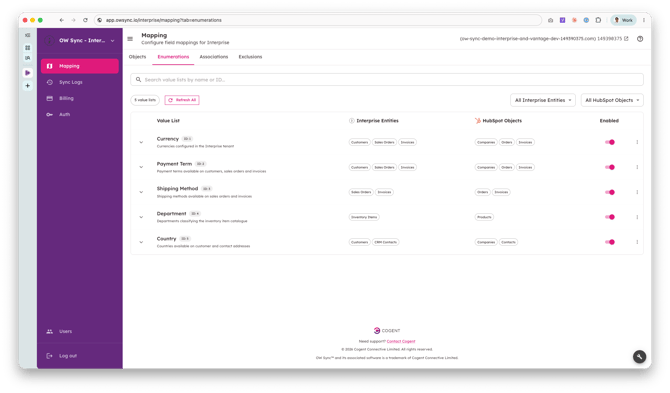Open site info icon in address bar

[100, 20]
